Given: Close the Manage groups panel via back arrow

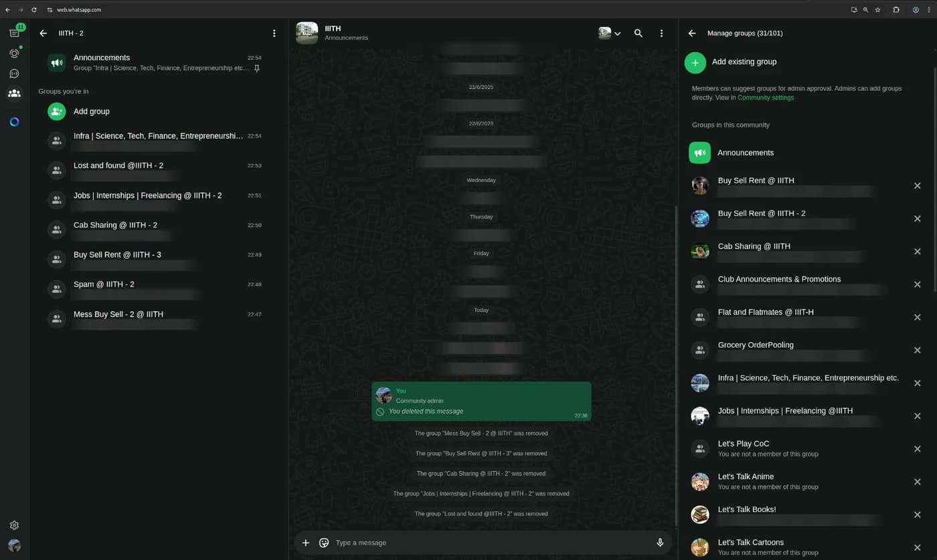Looking at the screenshot, I should point(692,33).
